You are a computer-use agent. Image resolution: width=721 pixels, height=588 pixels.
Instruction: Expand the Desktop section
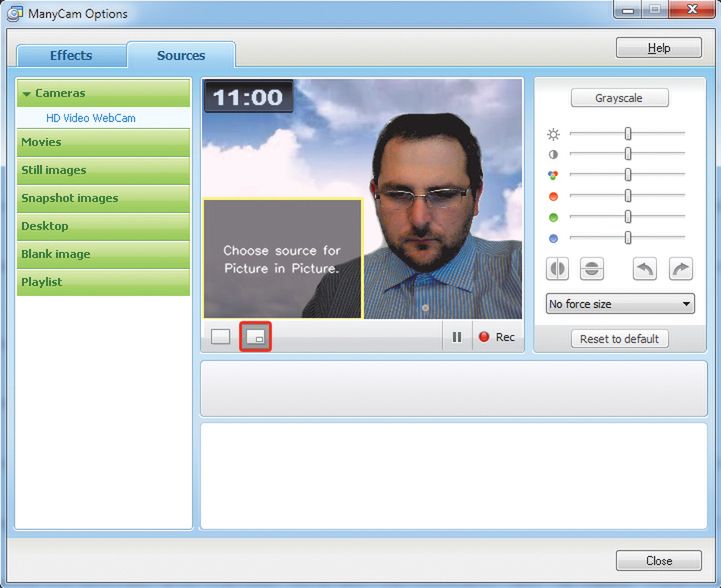(x=103, y=226)
